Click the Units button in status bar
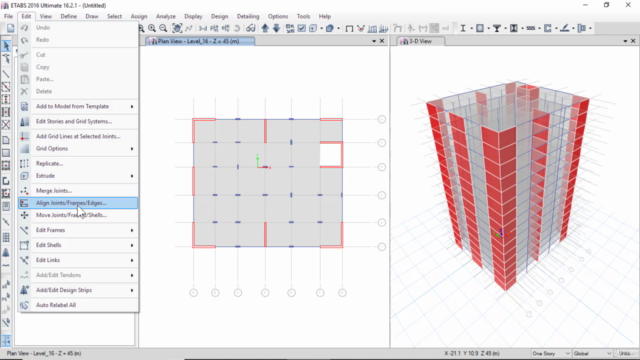 (x=624, y=353)
